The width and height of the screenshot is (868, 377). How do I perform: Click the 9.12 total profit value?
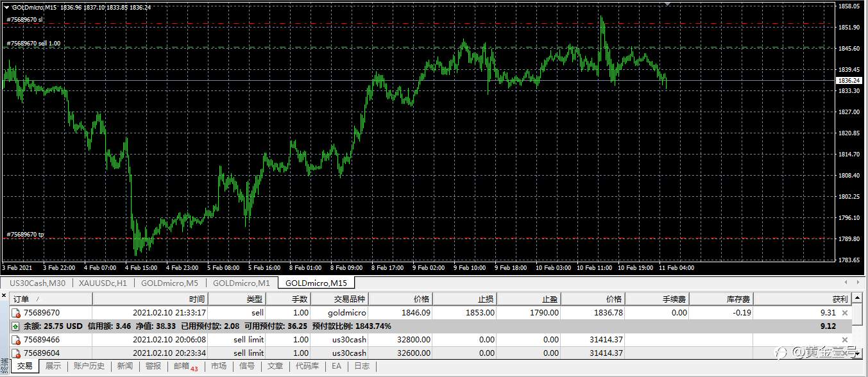pos(828,326)
